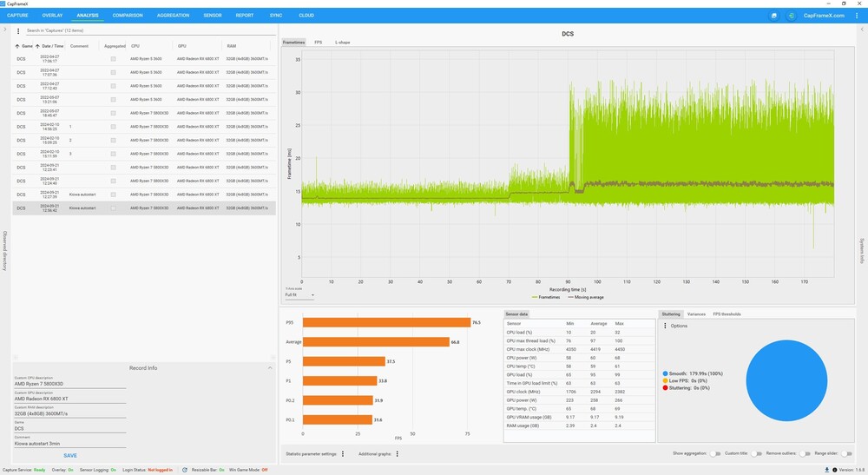Image resolution: width=868 pixels, height=475 pixels.
Task: Expand the Observed directory side panel arrow
Action: click(5, 29)
